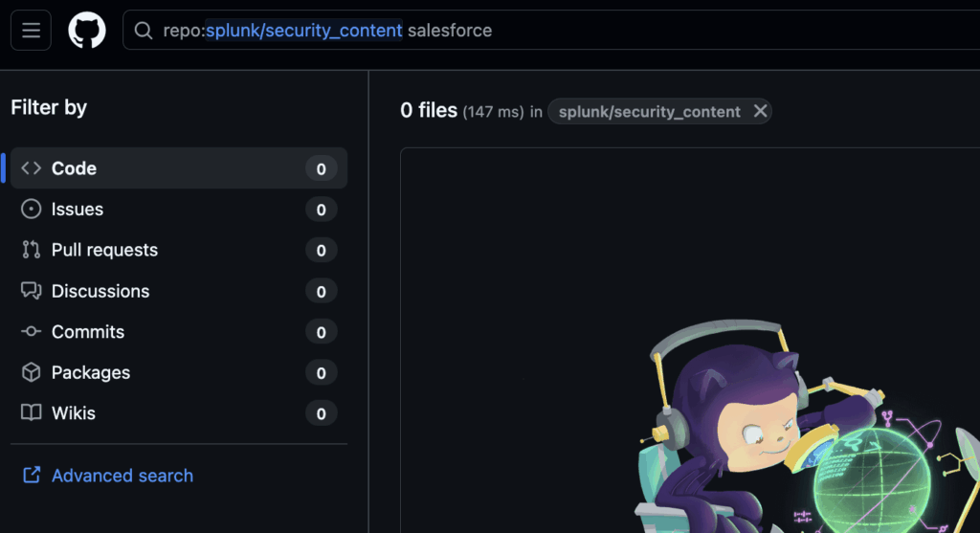Click the GitHub Octocat logo
The height and width of the screenshot is (533, 980).
[x=87, y=31]
